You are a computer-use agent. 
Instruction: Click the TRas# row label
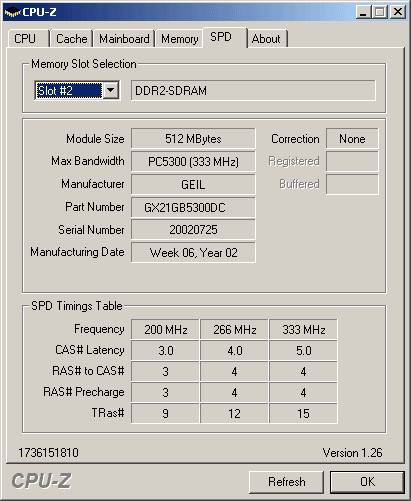coord(108,413)
